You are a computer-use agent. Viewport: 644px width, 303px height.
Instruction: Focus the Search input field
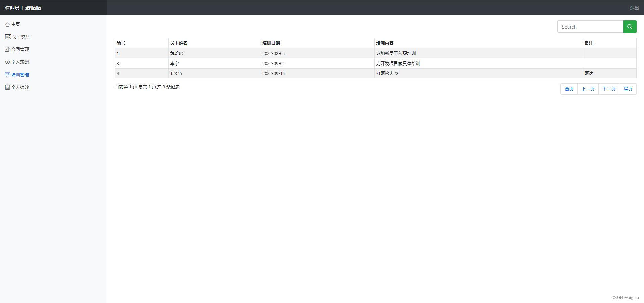[590, 27]
